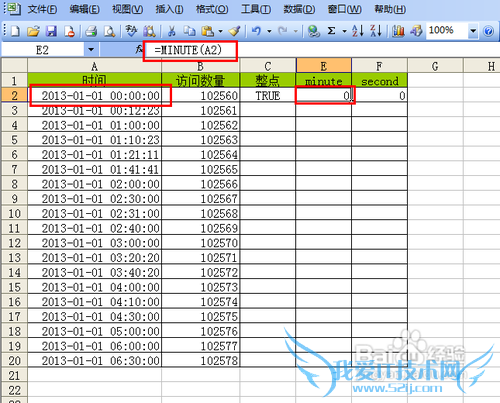
Task: Save the workbook with the floppy disk icon
Action: 51,31
